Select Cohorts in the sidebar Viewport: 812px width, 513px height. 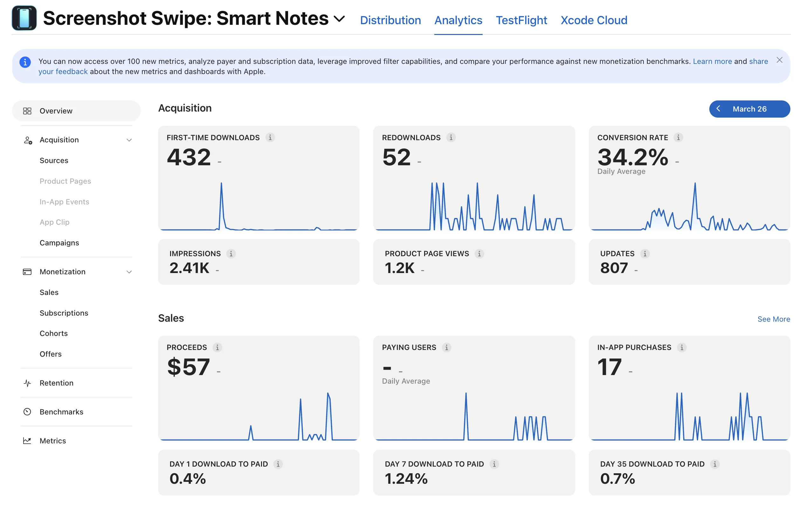coord(54,333)
